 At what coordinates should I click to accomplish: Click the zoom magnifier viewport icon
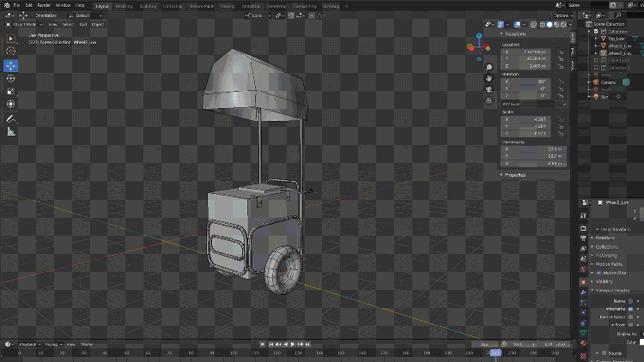click(x=488, y=66)
